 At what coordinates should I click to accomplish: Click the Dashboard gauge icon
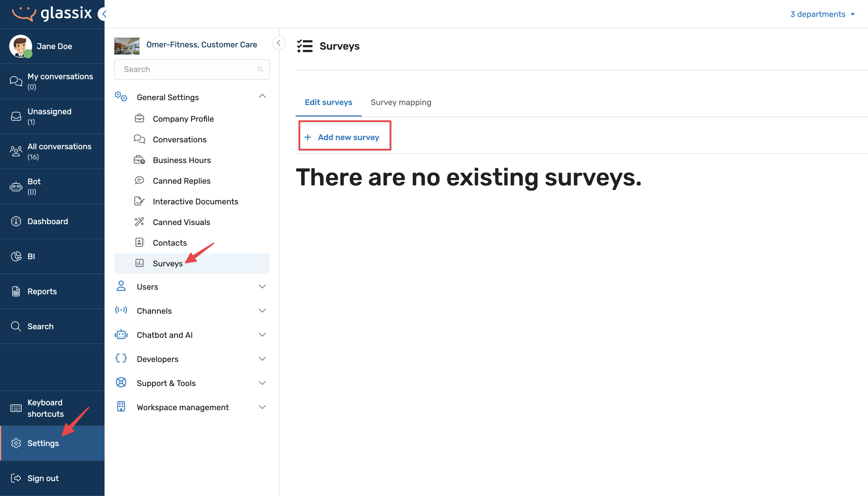click(x=16, y=221)
